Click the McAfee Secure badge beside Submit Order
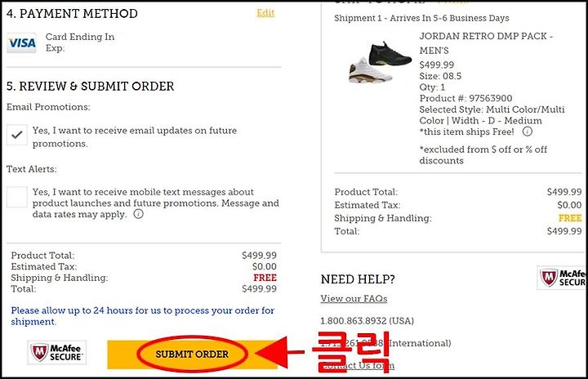The image size is (588, 379). 57,352
